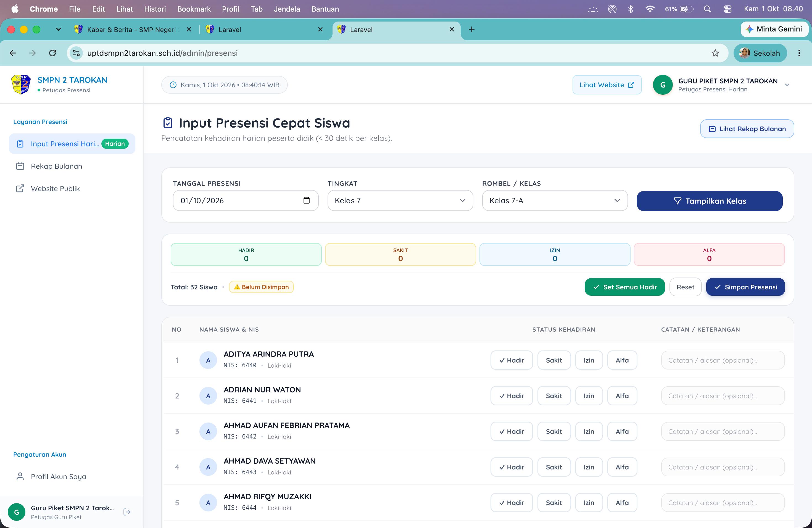Open the Tingkat dropdown showing Kelas 7
Viewport: 812px width, 528px height.
point(400,200)
